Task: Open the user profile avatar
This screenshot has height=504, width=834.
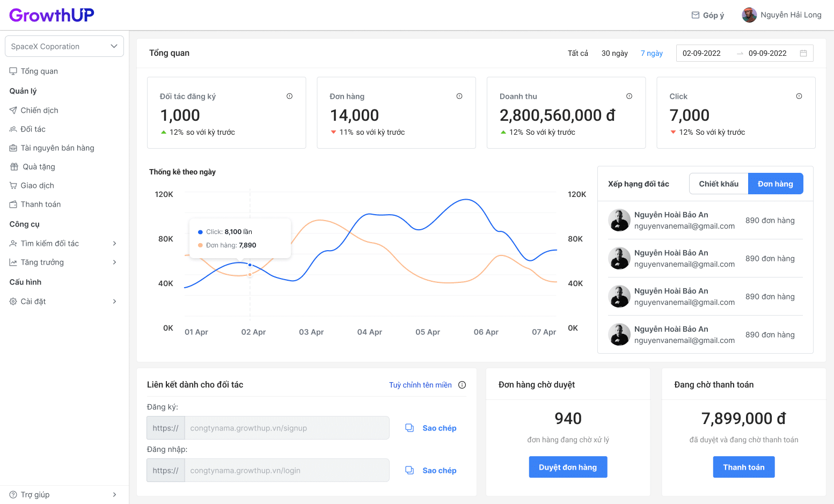Action: 749,15
